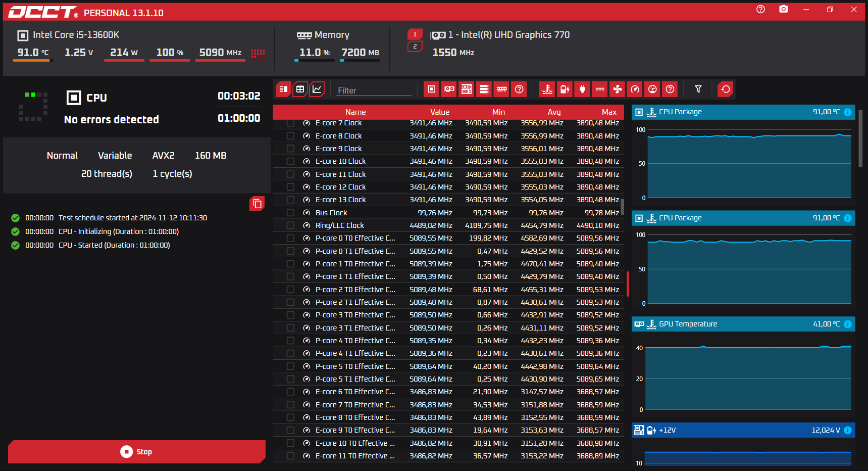Stop the running CPU test
868x471 pixels.
tap(137, 452)
